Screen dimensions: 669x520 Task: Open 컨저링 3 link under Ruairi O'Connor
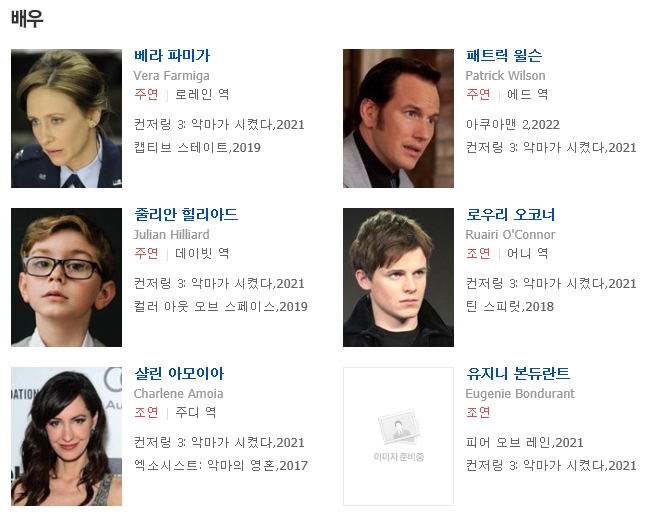[x=551, y=284]
